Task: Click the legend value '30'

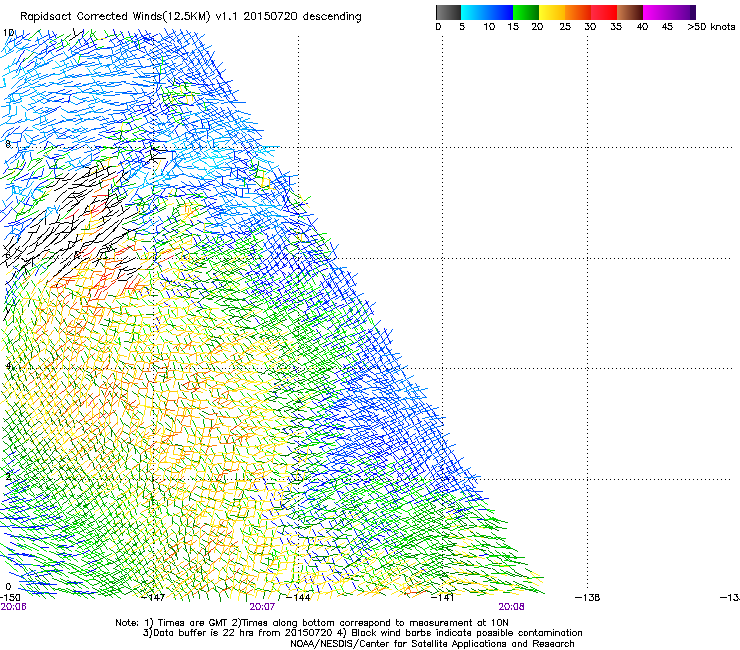Action: pos(590,27)
